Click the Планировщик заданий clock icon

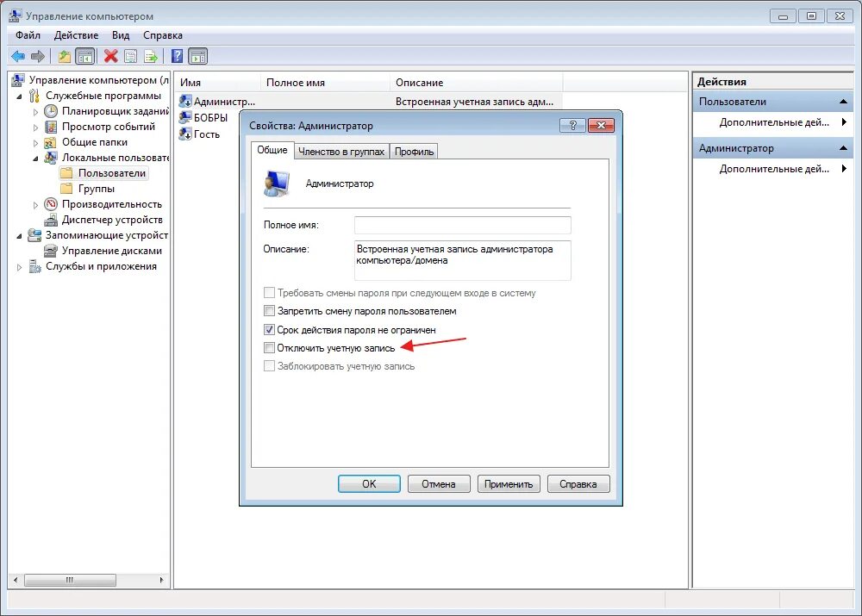pyautogui.click(x=51, y=111)
